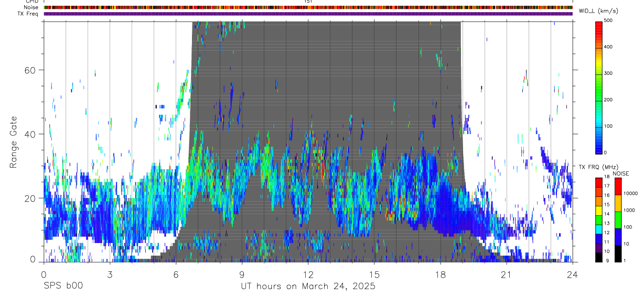Click the 'TX FRQ (MHz)' legend title
644x297 pixels.
(x=597, y=167)
